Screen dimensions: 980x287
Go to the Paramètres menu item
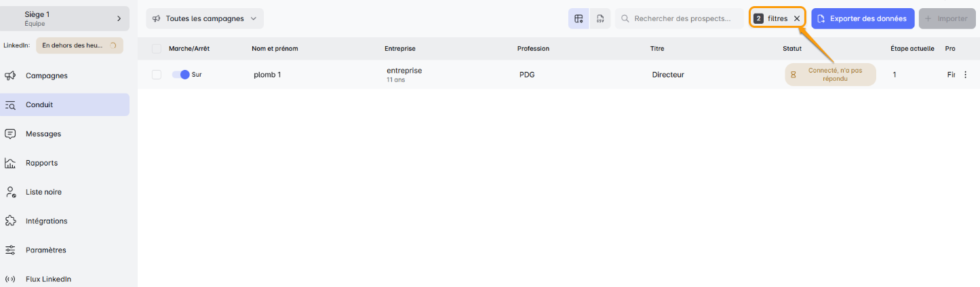(x=46, y=250)
